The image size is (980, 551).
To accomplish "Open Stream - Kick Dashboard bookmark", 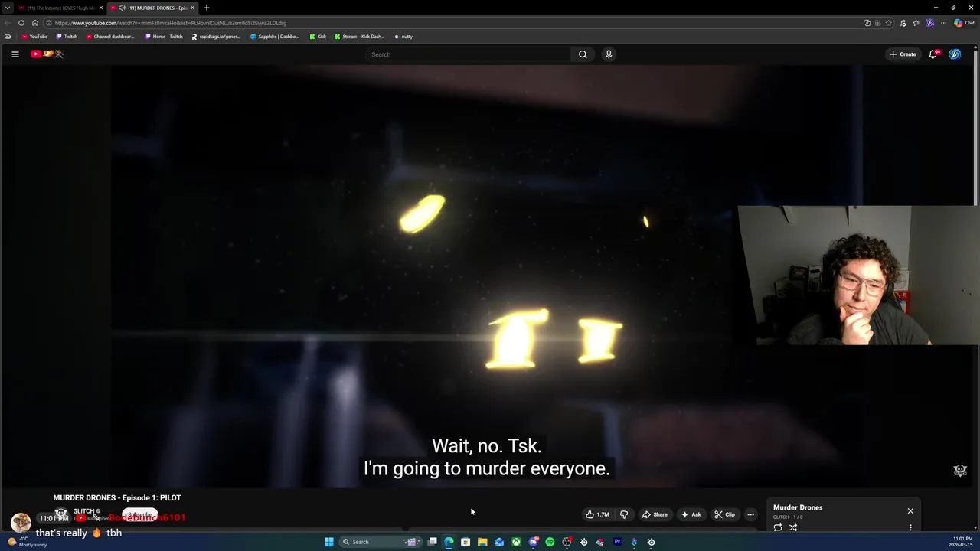I will tap(360, 37).
